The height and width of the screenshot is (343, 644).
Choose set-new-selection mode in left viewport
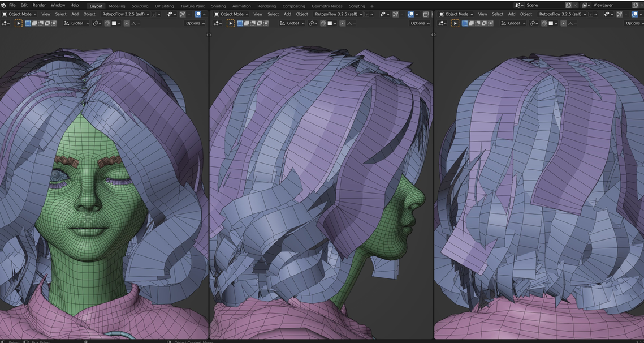[28, 23]
